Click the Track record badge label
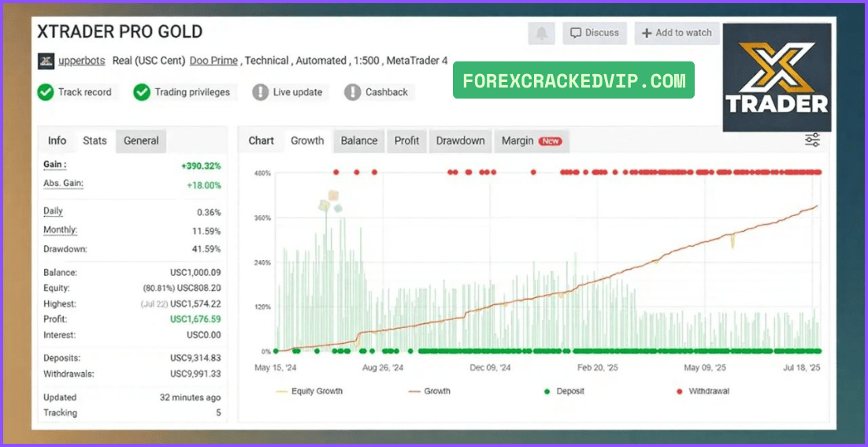 85,92
